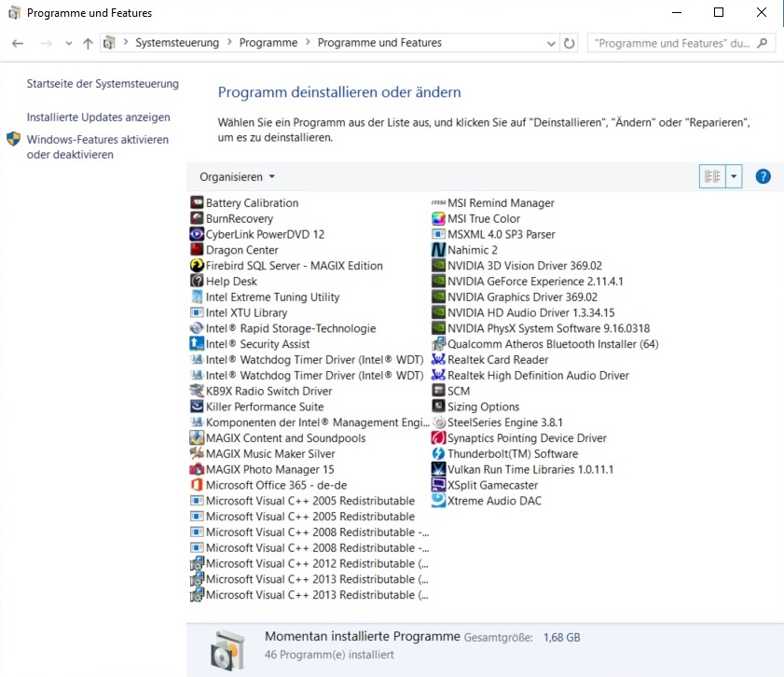The image size is (784, 677).
Task: Select the Sizing Options entry
Action: pyautogui.click(x=483, y=407)
